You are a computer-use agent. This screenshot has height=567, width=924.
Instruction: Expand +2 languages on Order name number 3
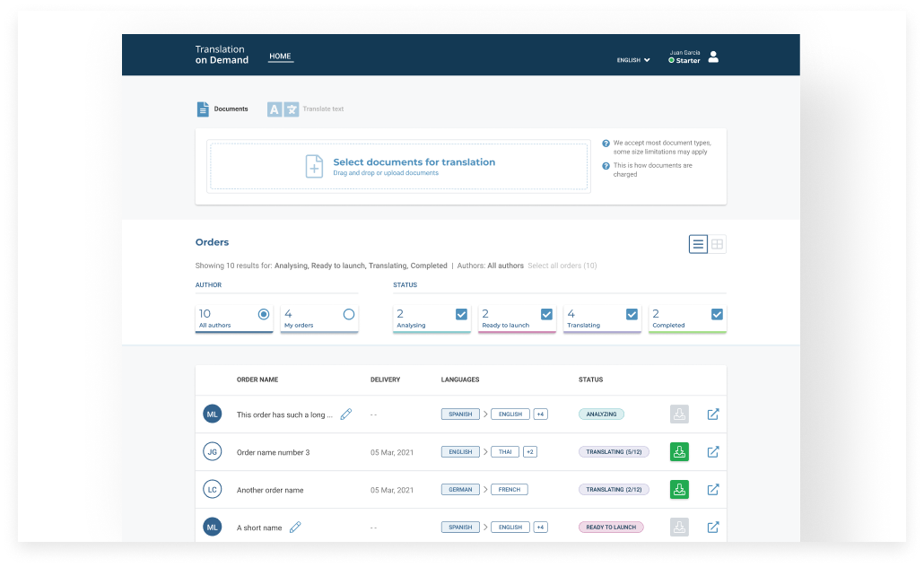pos(530,452)
